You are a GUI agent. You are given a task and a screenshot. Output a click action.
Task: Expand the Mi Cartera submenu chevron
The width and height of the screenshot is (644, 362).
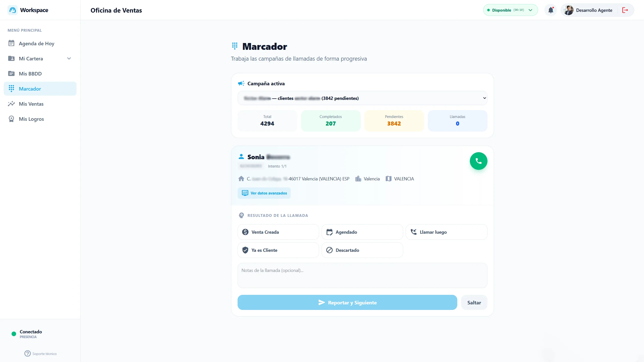[x=69, y=59]
